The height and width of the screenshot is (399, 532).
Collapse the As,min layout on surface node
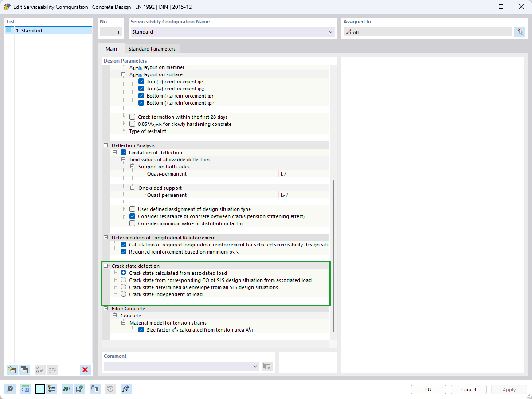coord(123,74)
